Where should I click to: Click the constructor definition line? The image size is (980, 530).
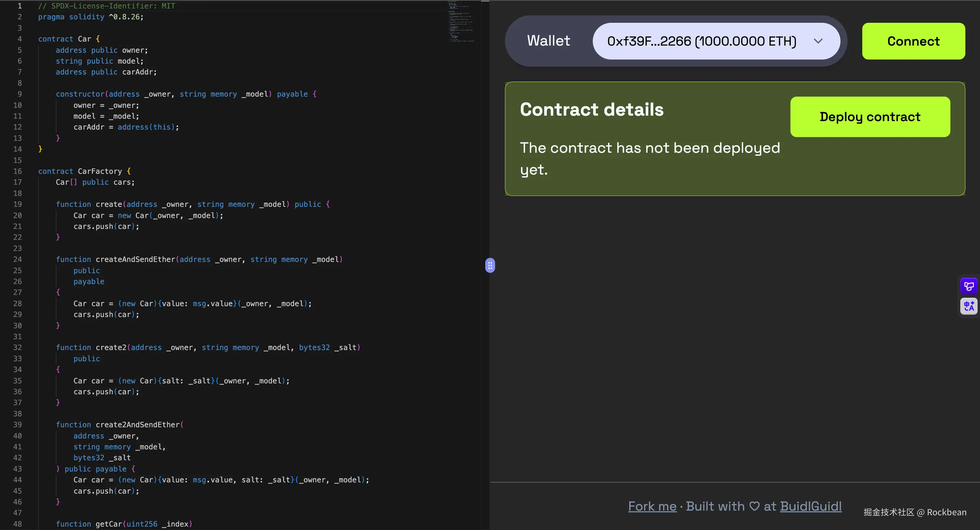[186, 94]
